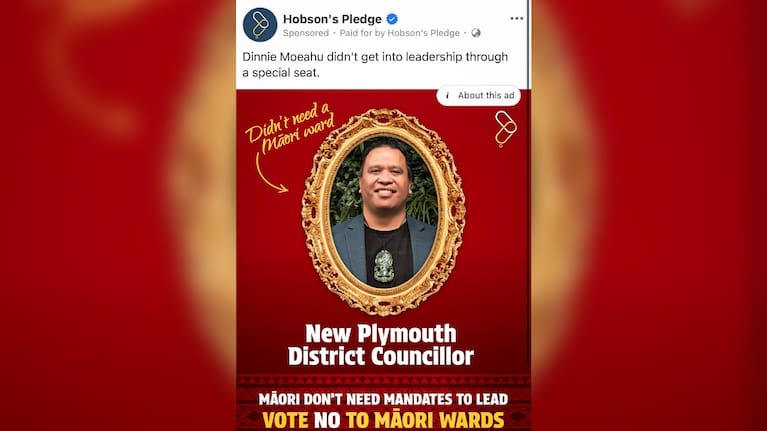
Task: Open the About this ad button
Action: tap(478, 95)
